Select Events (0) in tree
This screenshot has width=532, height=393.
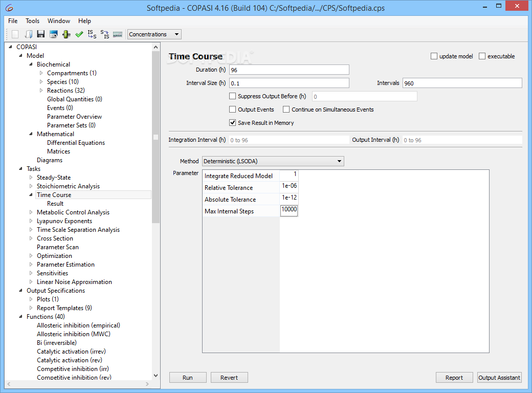pos(60,107)
